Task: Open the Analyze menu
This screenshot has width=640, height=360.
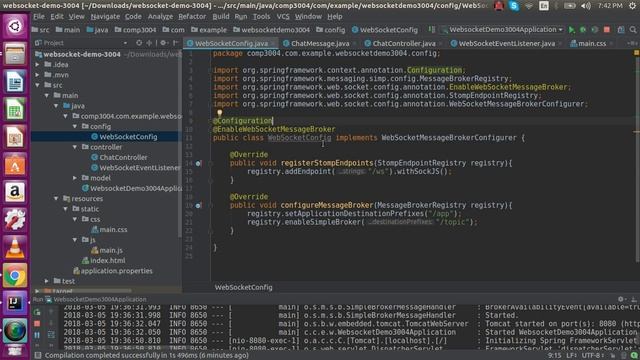Action: click(x=160, y=17)
